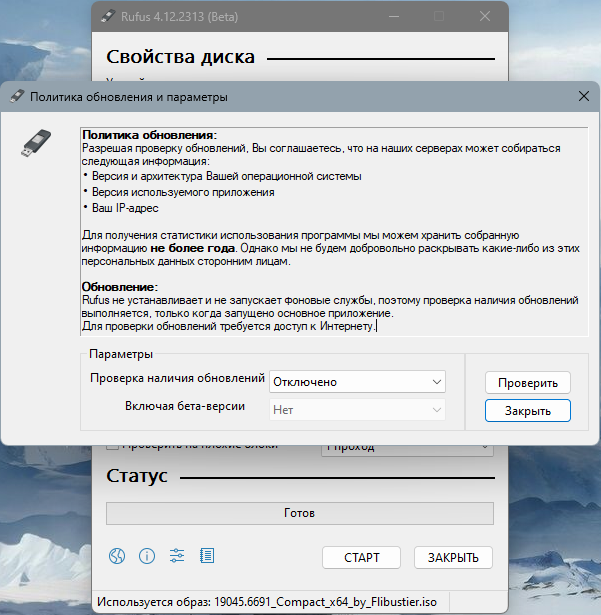Click the Rufus app icon in the main title bar
This screenshot has height=615, width=601.
[108, 17]
